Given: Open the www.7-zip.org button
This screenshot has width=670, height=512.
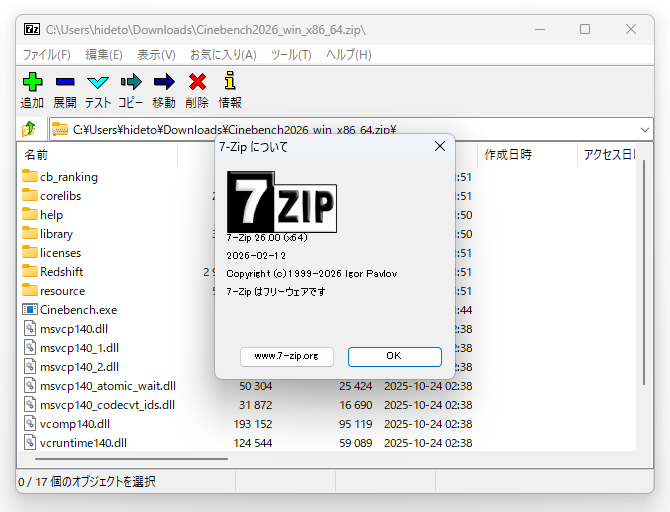Looking at the screenshot, I should [287, 356].
